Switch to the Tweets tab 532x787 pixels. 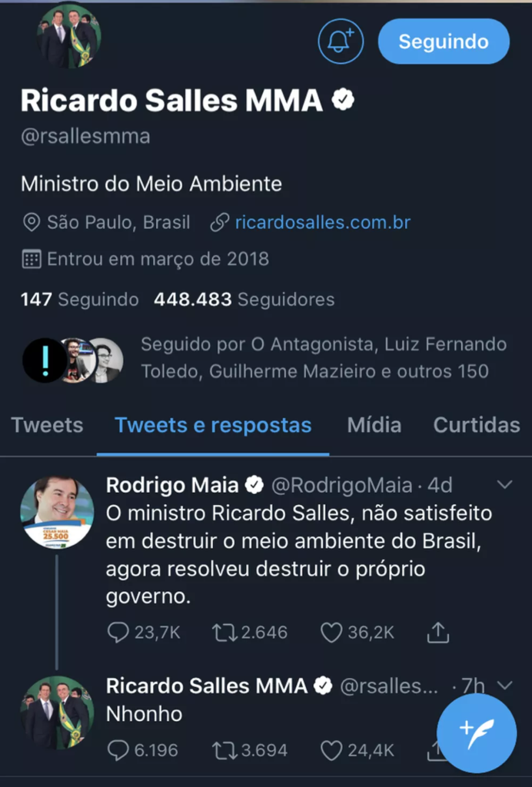pos(47,425)
